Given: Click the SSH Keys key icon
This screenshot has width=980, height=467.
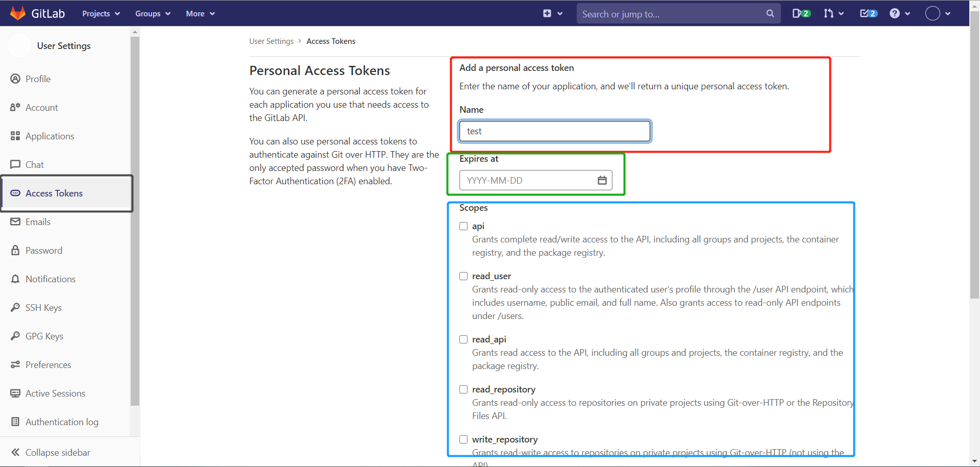Looking at the screenshot, I should tap(15, 308).
